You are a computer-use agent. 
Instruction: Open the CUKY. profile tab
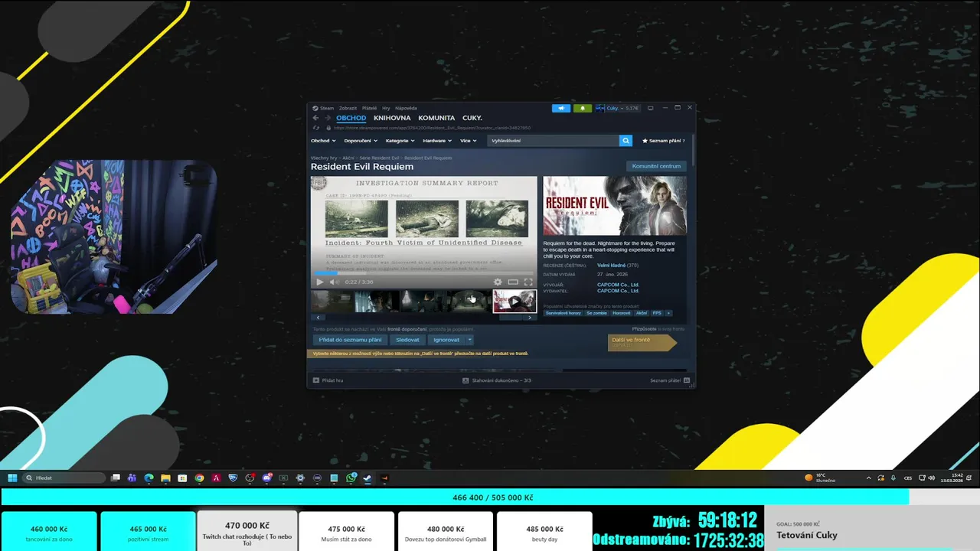pos(472,118)
